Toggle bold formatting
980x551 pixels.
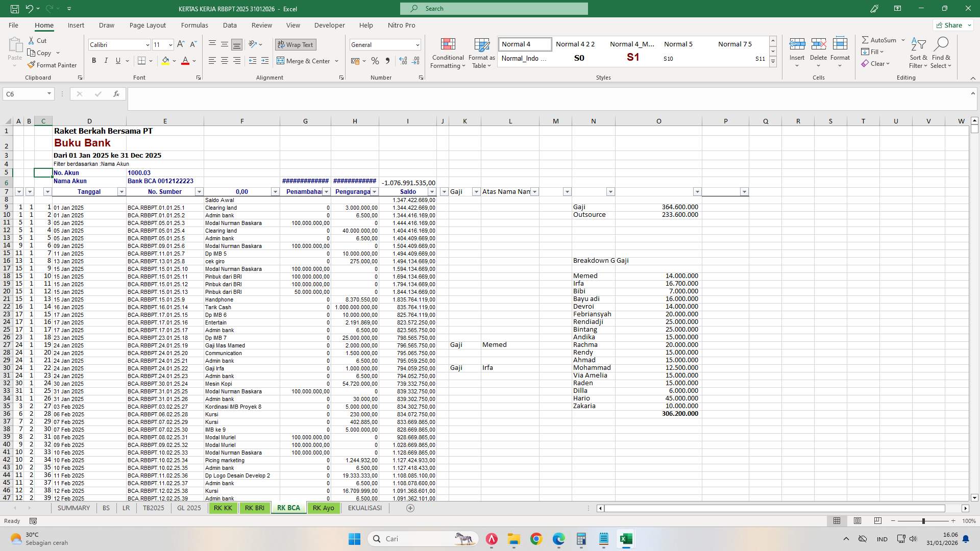(x=94, y=60)
